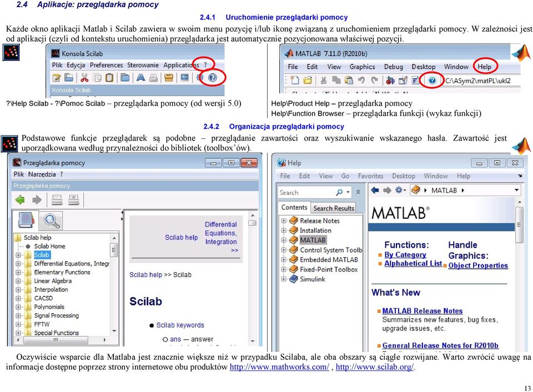Click the font letter A icon in Scilab console toolbar
This screenshot has width=533, height=392.
click(140, 78)
